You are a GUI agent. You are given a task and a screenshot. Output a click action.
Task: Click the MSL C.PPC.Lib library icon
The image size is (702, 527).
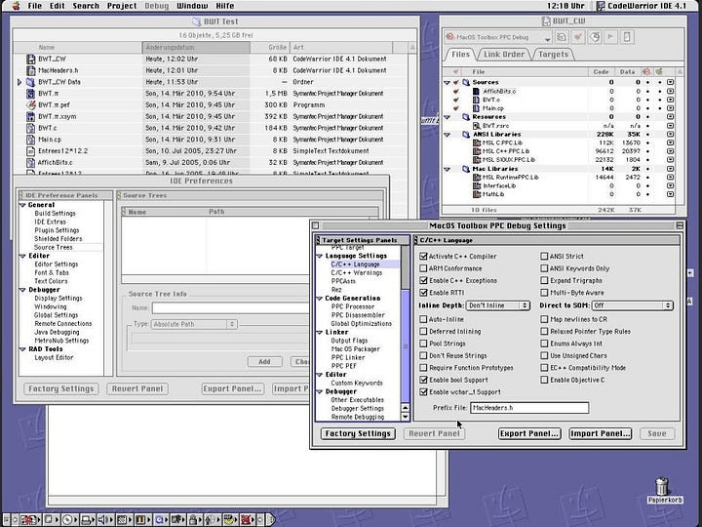(475, 142)
